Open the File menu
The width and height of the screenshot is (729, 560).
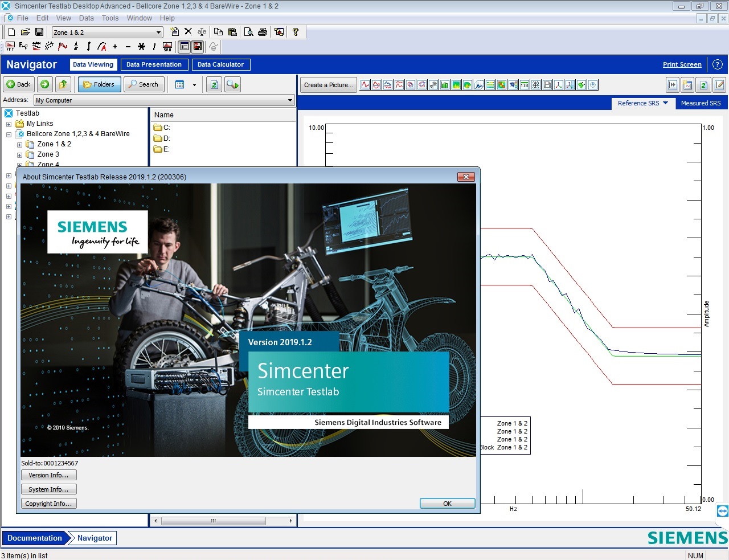pos(23,18)
